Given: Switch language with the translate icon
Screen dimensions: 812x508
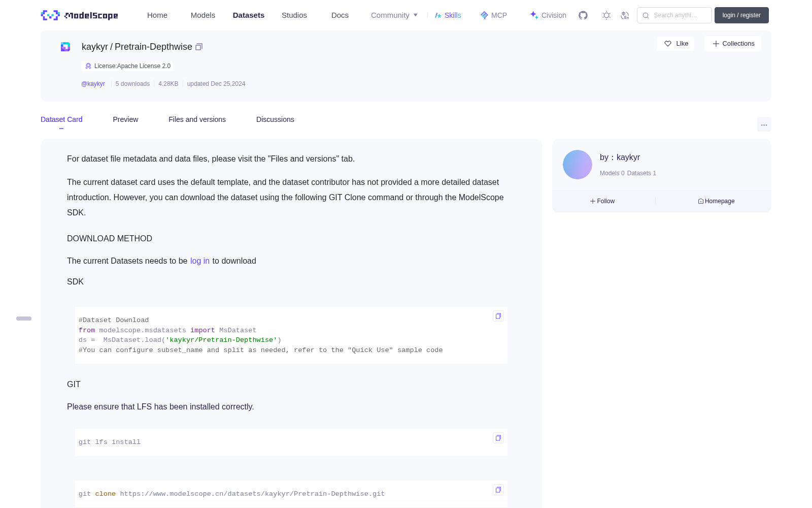Looking at the screenshot, I should (625, 15).
